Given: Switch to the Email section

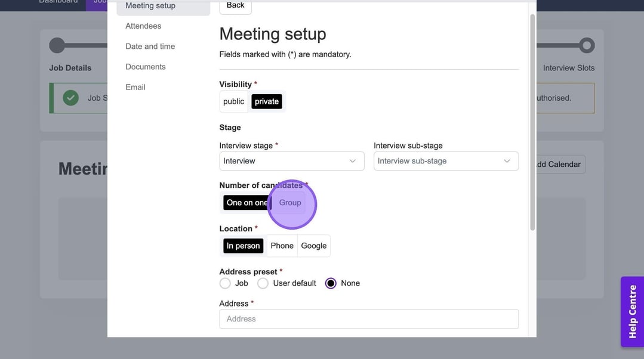Looking at the screenshot, I should pyautogui.click(x=135, y=87).
